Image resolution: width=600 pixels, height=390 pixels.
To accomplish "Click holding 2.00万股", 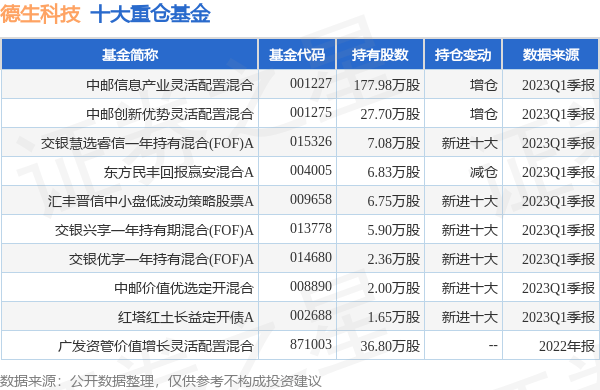I will point(394,288).
